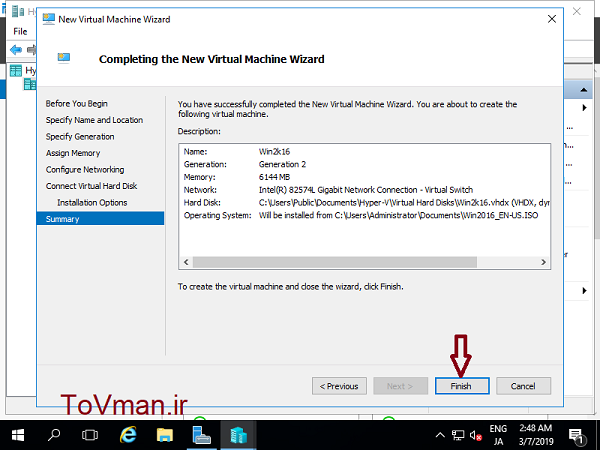Open the clock showing 2:48 AM
The image size is (600, 450).
click(x=536, y=435)
